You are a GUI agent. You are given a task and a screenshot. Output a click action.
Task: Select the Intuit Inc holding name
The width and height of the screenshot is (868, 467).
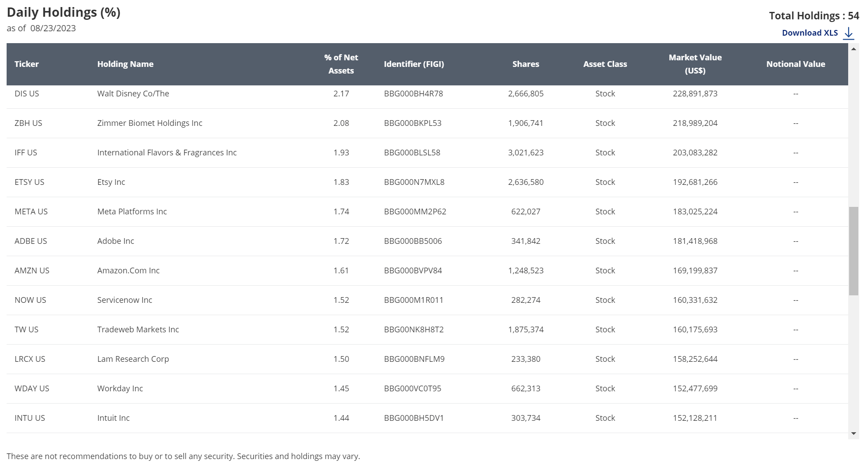[x=113, y=418]
